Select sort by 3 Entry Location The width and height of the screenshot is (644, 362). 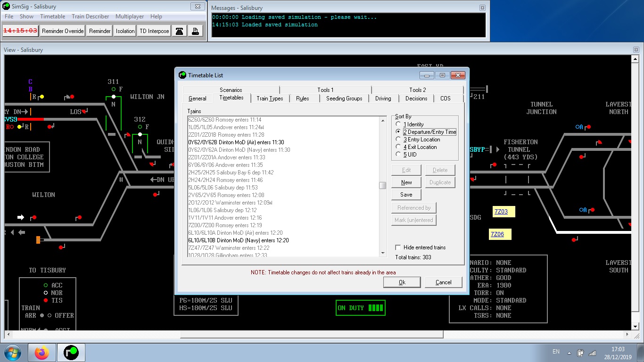point(418,140)
